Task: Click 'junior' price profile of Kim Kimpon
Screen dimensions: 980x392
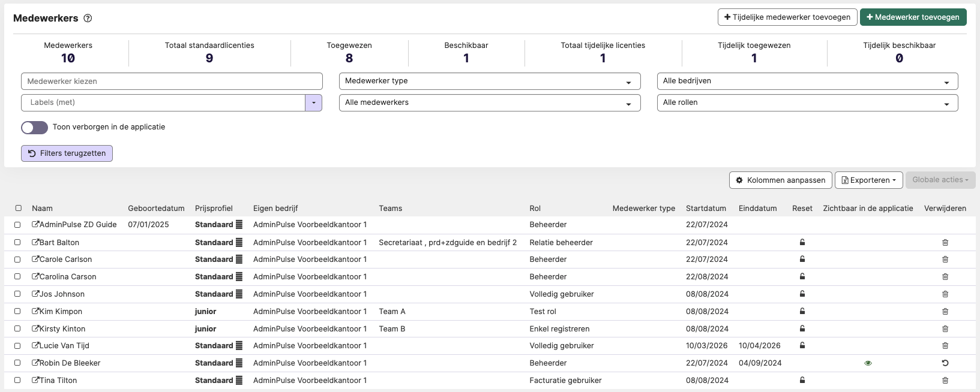Action: [x=205, y=311]
